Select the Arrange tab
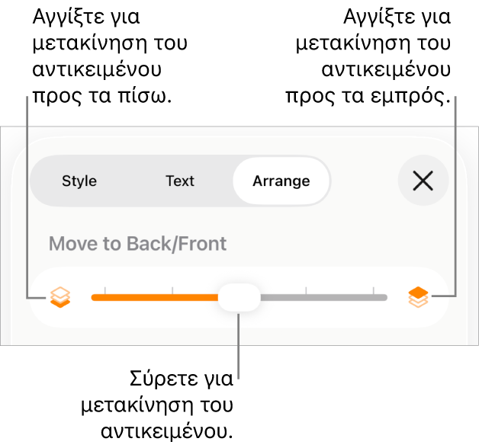Image resolution: width=479 pixels, height=448 pixels. click(x=281, y=181)
